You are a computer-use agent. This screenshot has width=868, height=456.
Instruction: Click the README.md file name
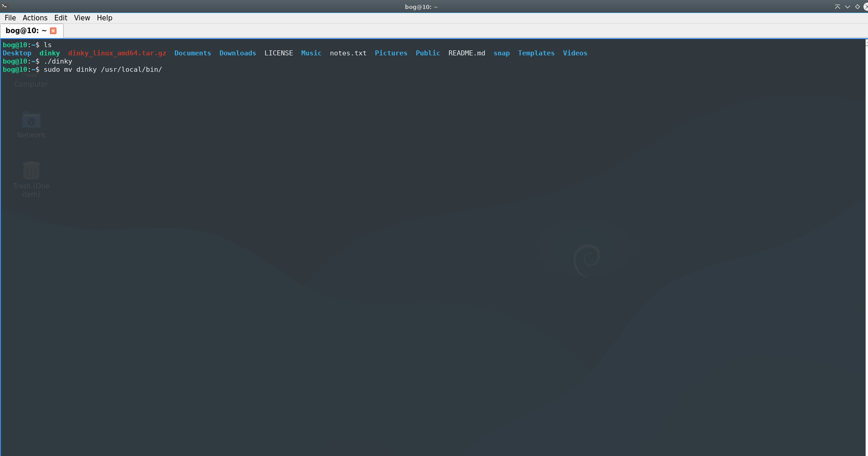click(x=467, y=53)
